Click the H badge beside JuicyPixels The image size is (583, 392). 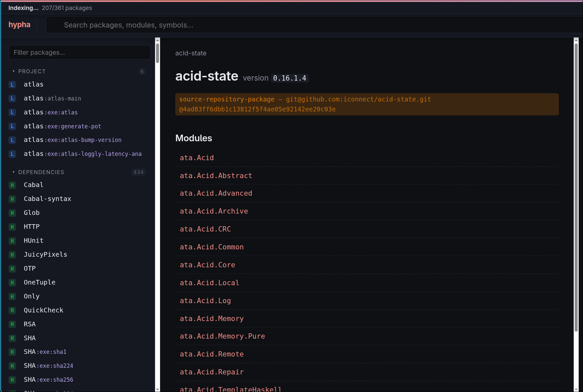(12, 255)
